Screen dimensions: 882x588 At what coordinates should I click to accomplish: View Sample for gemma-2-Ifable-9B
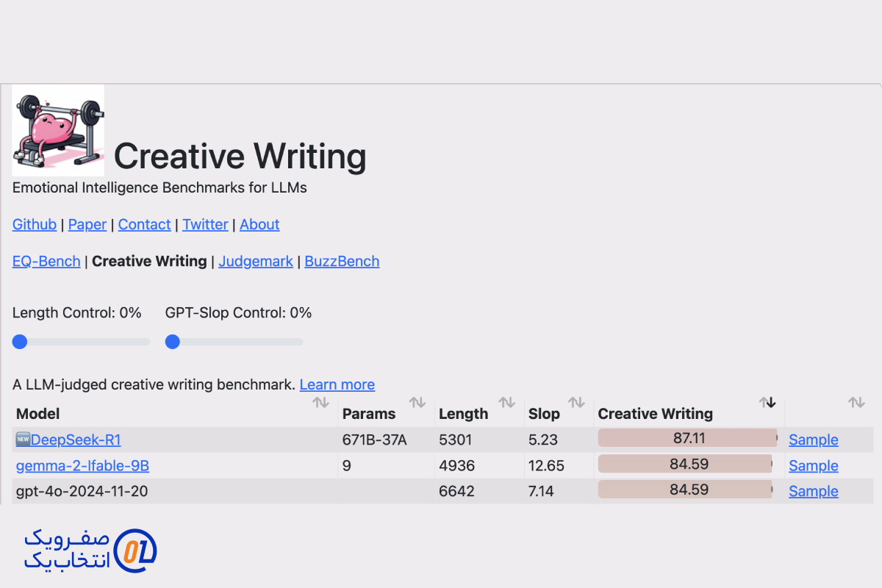[814, 465]
